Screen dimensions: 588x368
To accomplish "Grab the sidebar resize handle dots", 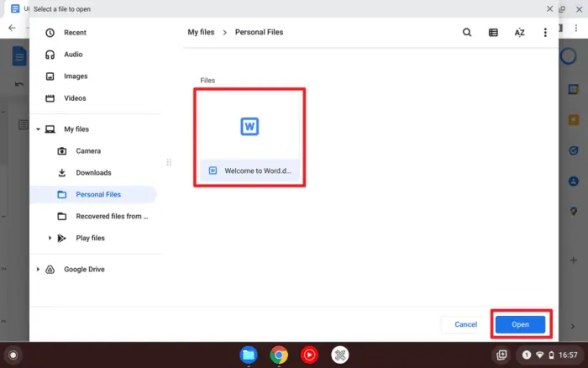I will click(169, 162).
